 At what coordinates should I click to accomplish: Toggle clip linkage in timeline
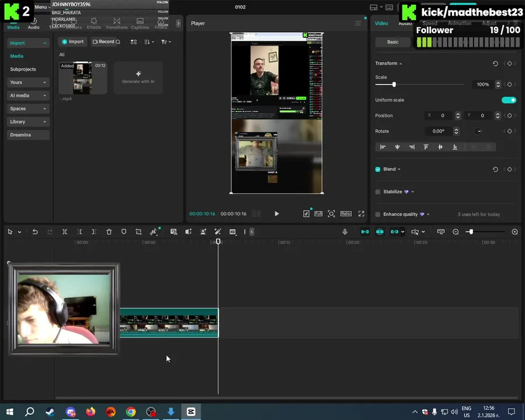[x=394, y=232]
